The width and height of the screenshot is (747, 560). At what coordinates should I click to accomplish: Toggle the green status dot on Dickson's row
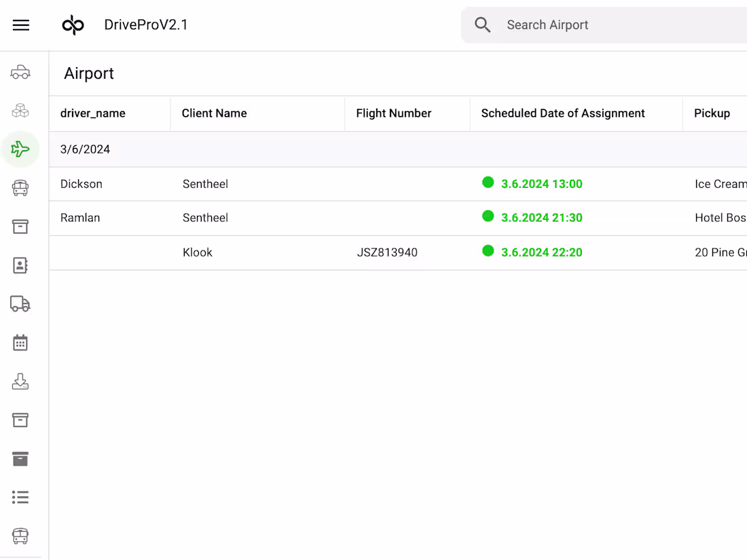click(488, 183)
